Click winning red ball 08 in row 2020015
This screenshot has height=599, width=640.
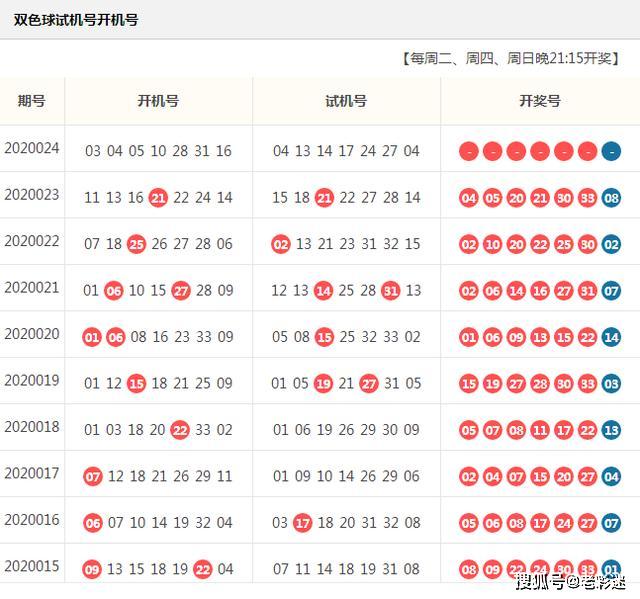pos(469,570)
